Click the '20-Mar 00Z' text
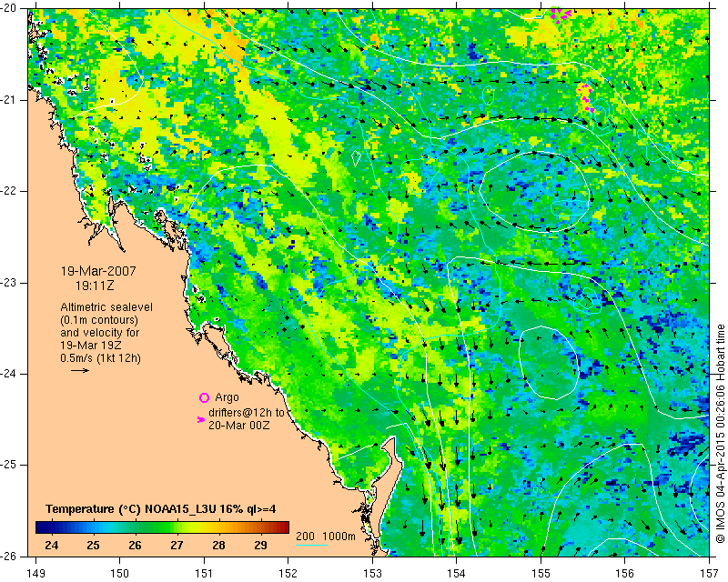Viewport: 728px width, 582px height. coord(238,425)
